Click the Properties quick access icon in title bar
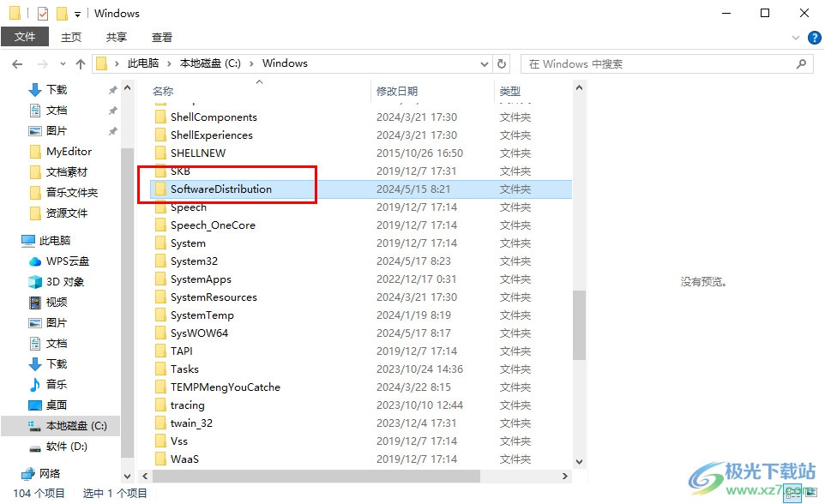 point(43,13)
